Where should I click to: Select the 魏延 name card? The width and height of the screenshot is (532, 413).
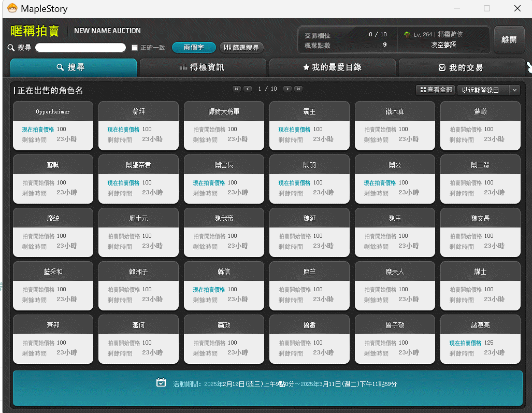point(309,233)
